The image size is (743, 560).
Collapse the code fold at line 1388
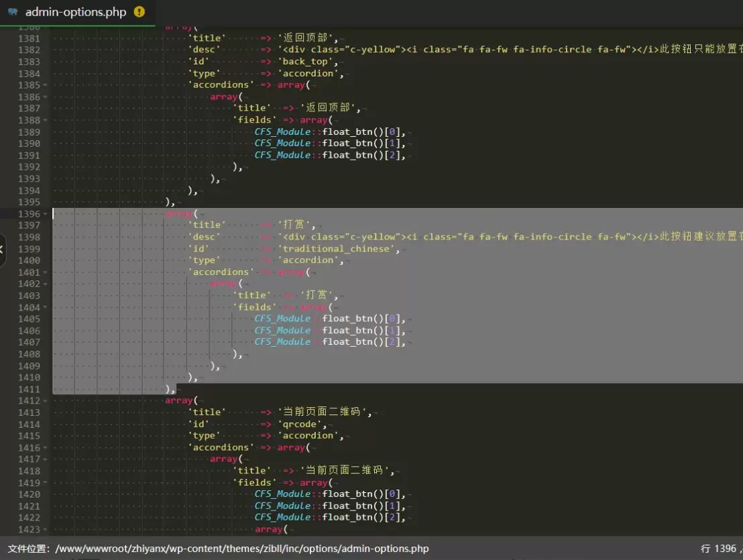pos(45,120)
